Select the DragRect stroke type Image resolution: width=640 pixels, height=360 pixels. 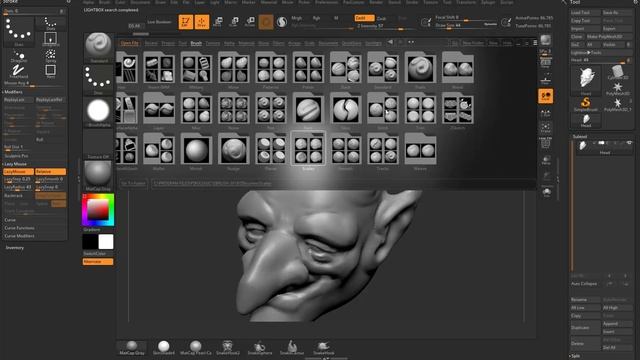pos(51,39)
